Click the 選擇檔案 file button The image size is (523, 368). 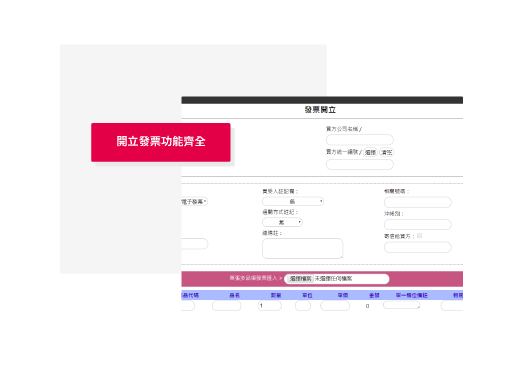[x=300, y=278]
